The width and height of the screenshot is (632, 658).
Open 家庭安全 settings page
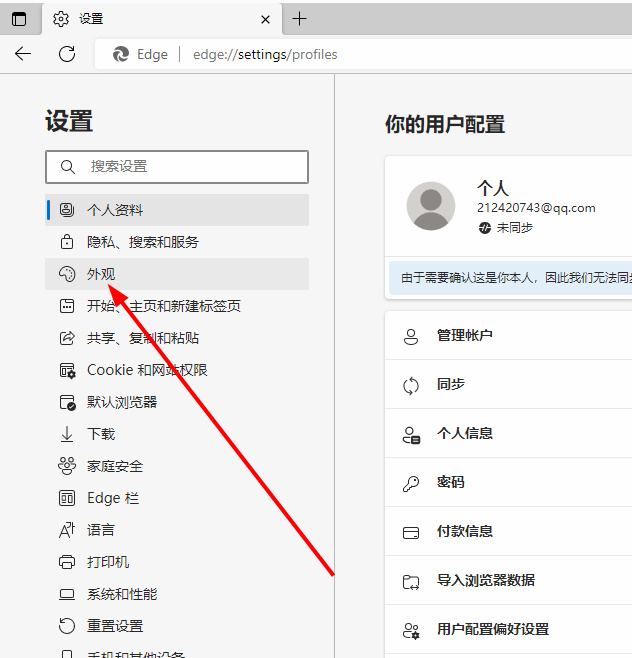point(114,466)
